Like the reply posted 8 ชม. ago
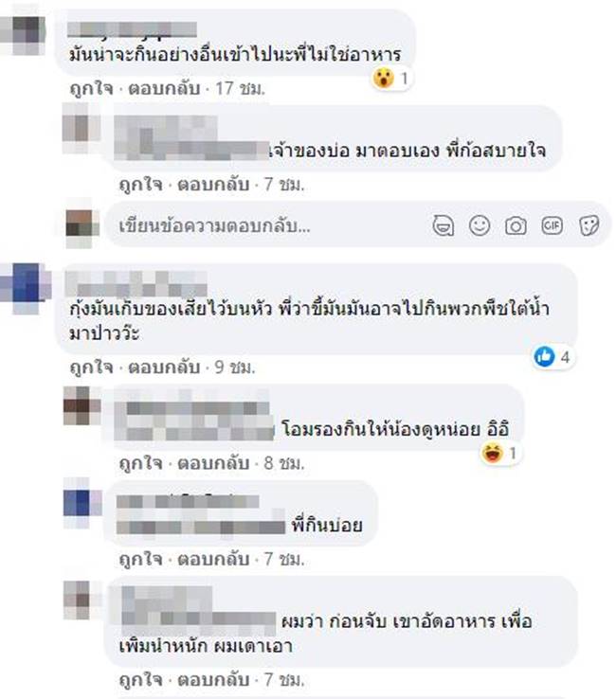The height and width of the screenshot is (699, 616). pyautogui.click(x=140, y=463)
